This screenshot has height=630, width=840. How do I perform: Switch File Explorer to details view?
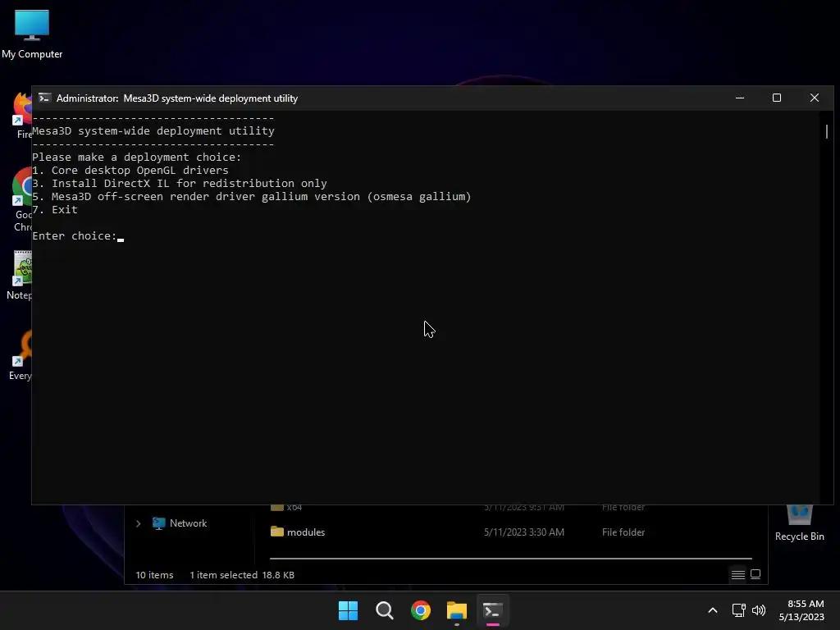737,575
